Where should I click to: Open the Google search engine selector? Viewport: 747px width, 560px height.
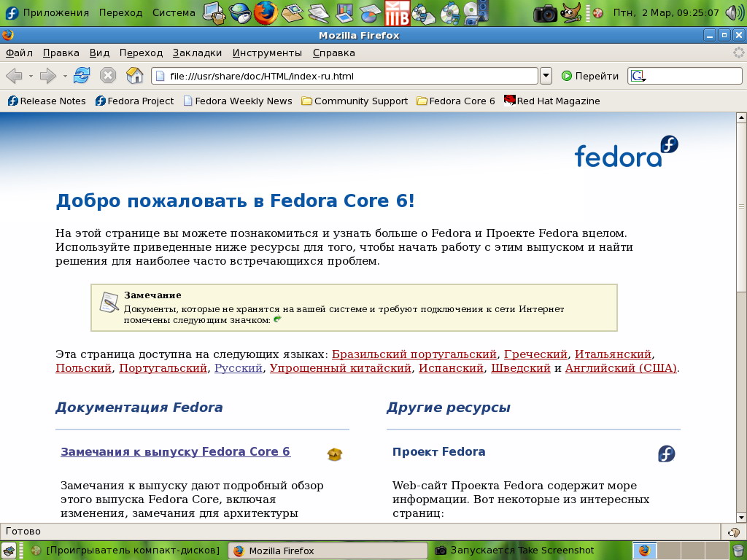click(x=638, y=76)
